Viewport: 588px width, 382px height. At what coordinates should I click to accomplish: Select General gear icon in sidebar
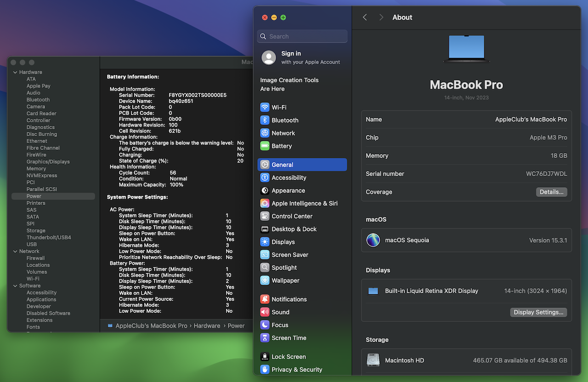coord(265,165)
